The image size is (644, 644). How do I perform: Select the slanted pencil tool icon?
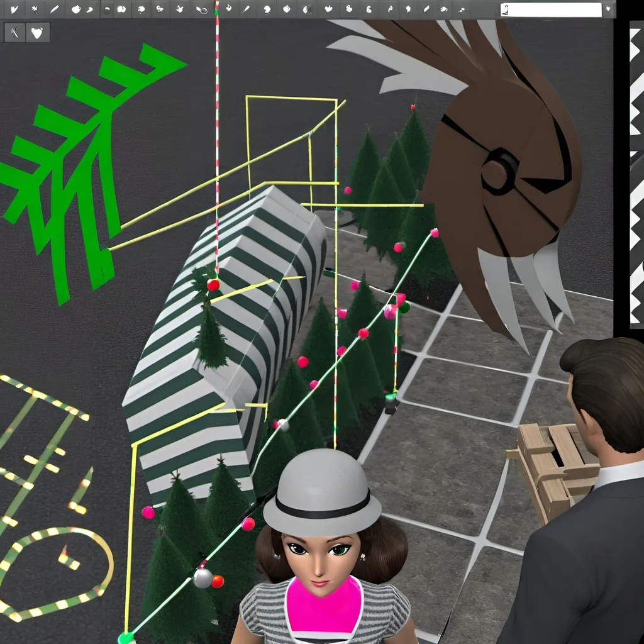426,9
